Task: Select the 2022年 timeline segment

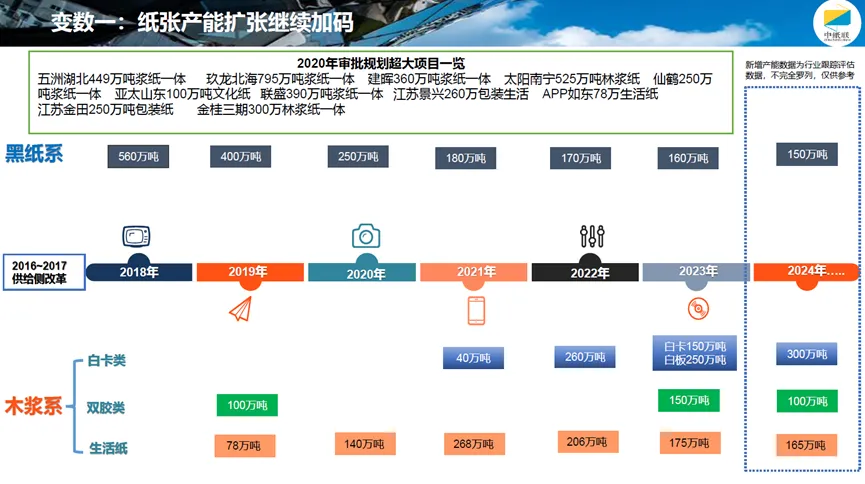Action: 585,273
